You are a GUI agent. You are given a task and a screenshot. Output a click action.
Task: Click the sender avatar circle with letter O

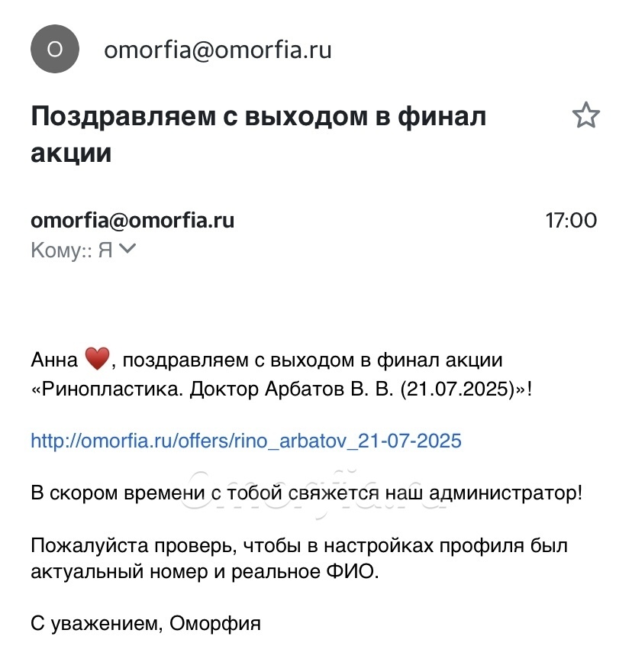(x=55, y=50)
